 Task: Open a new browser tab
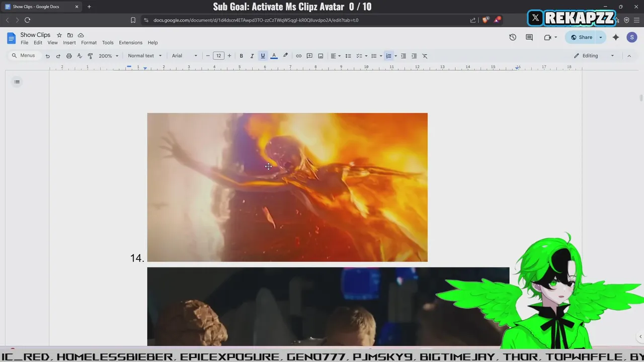pyautogui.click(x=89, y=7)
